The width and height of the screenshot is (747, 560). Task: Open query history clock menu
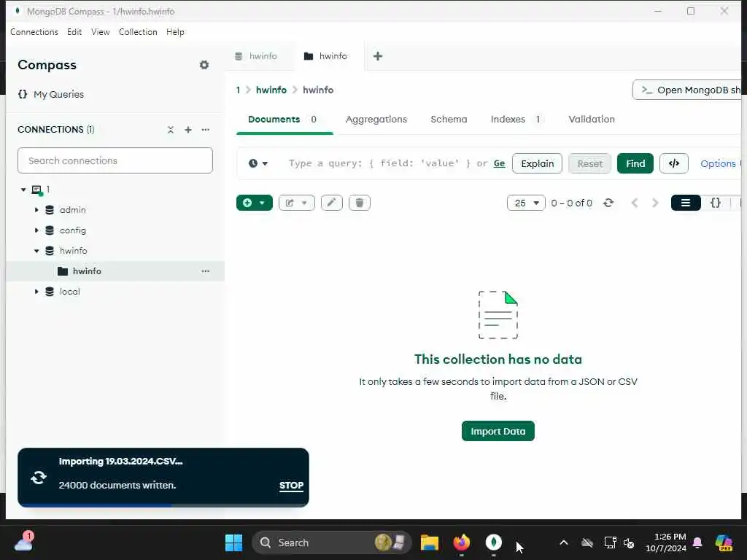[258, 163]
